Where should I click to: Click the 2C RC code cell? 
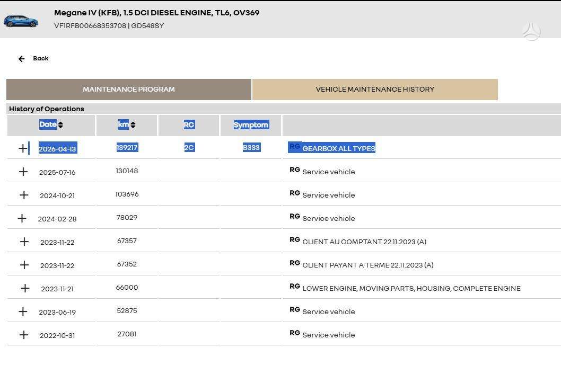[x=189, y=148]
